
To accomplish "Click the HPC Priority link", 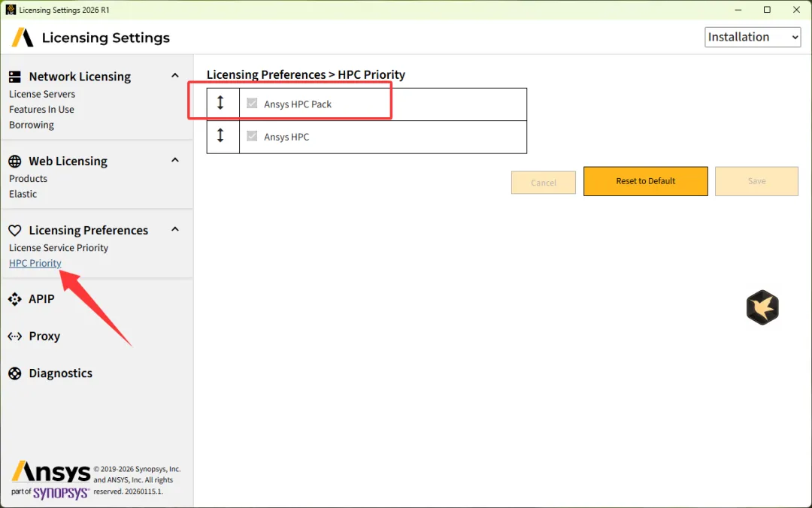I will [35, 263].
